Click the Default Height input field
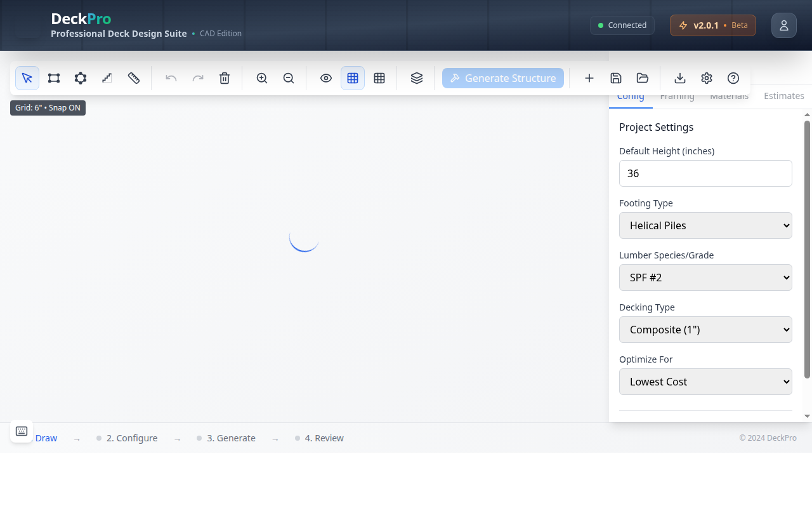Screen dimensions: 812x508 (x=705, y=173)
